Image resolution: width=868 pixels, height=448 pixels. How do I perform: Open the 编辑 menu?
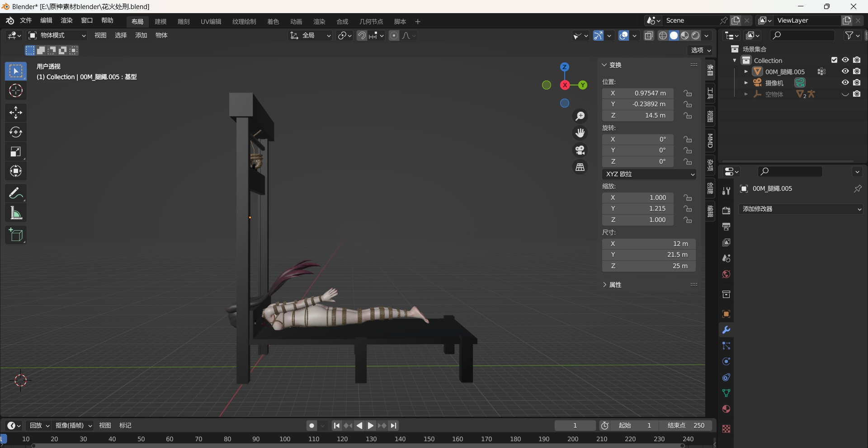[47, 21]
